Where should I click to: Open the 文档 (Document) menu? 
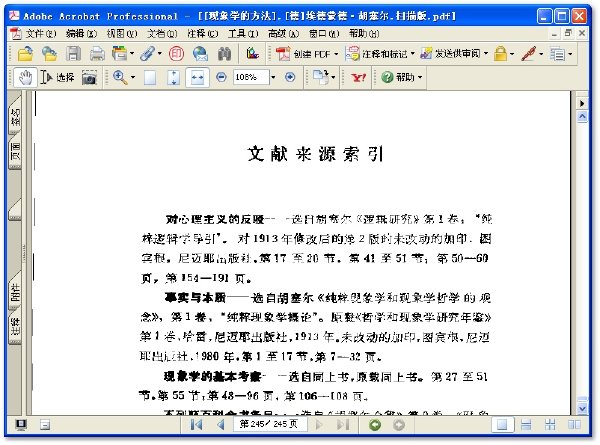162,34
